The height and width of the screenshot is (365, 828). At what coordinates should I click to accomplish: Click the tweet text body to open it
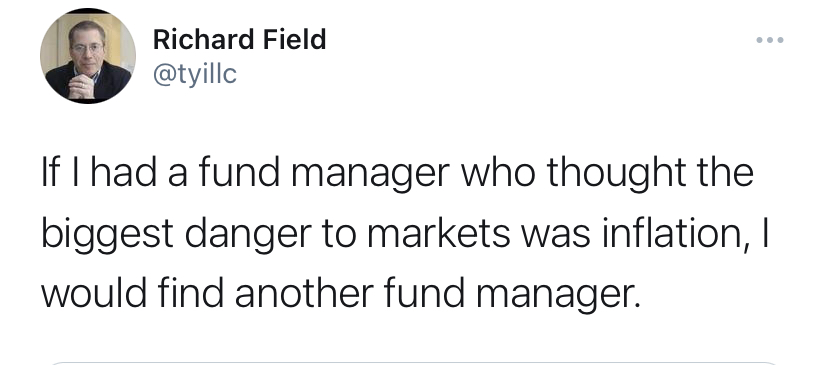click(x=405, y=232)
